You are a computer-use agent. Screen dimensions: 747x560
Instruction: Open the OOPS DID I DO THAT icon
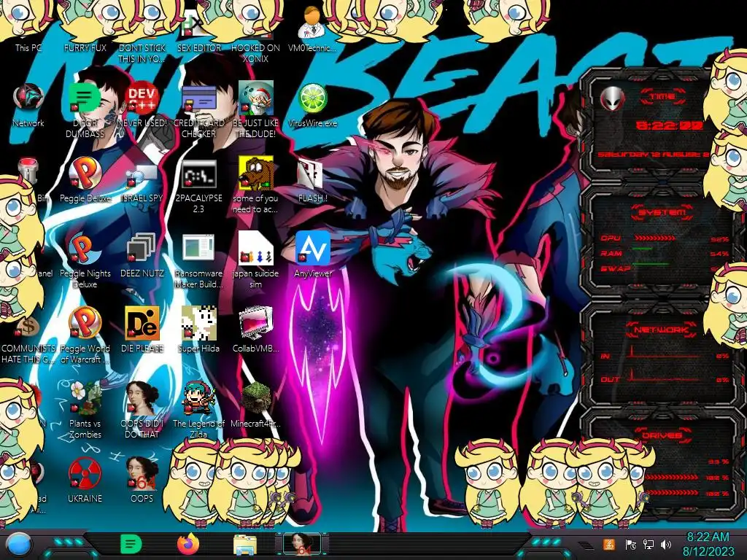pyautogui.click(x=142, y=410)
